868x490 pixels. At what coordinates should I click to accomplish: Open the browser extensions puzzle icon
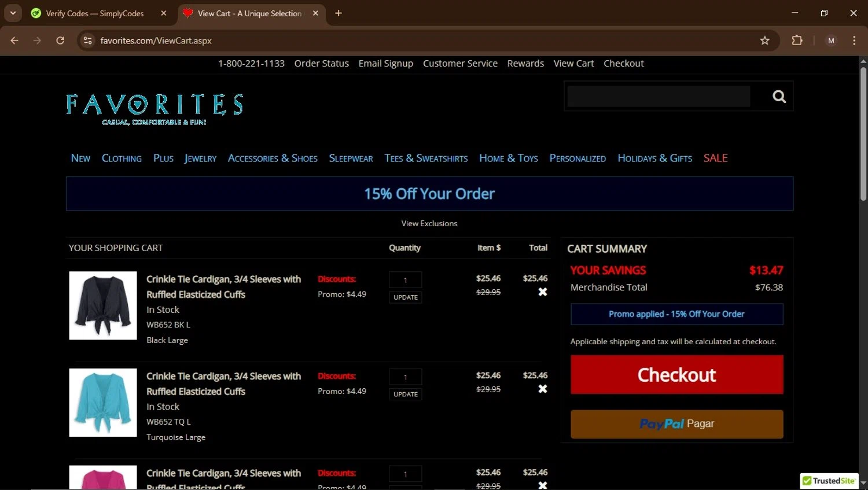click(797, 40)
